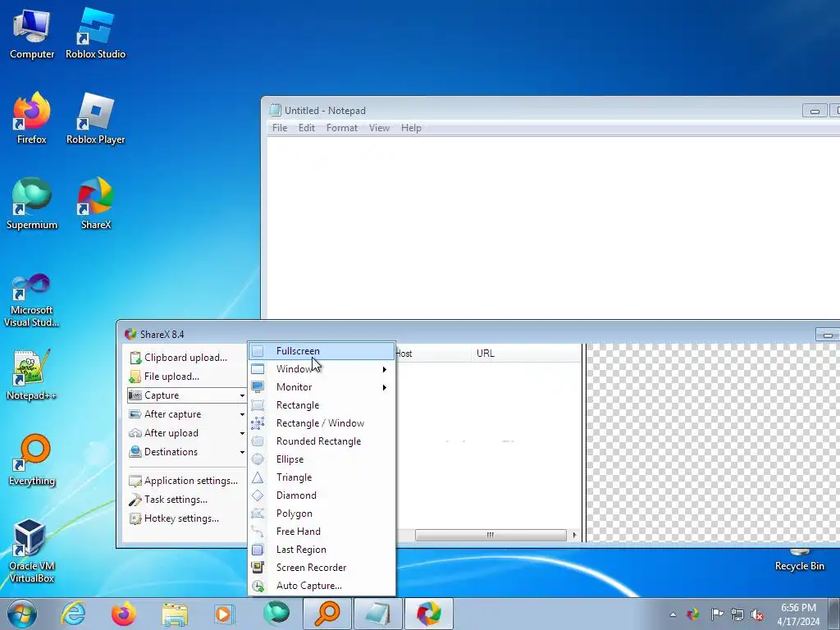
Task: Open the Help menu in Notepad
Action: tap(411, 128)
